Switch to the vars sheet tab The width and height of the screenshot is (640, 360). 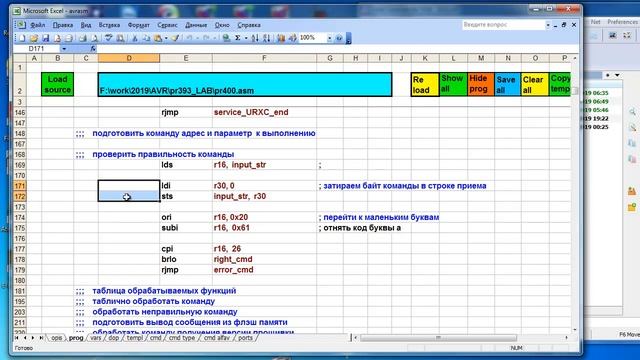(96, 338)
